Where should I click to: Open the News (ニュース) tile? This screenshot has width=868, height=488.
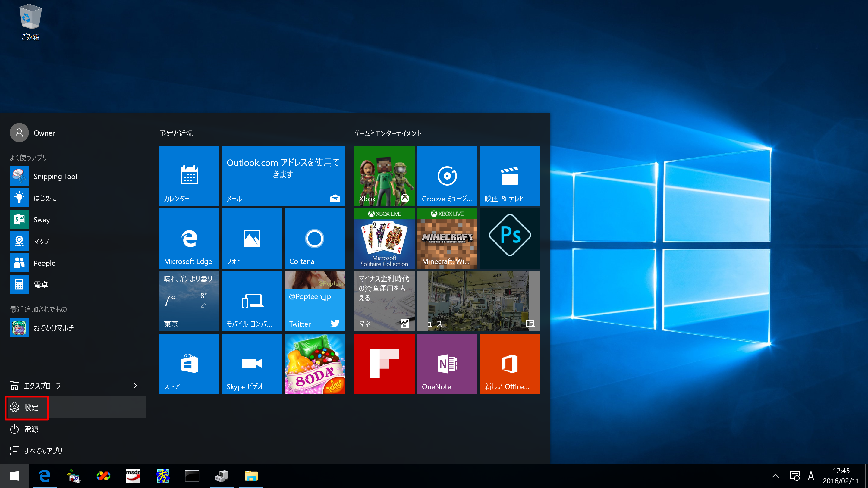coord(478,301)
